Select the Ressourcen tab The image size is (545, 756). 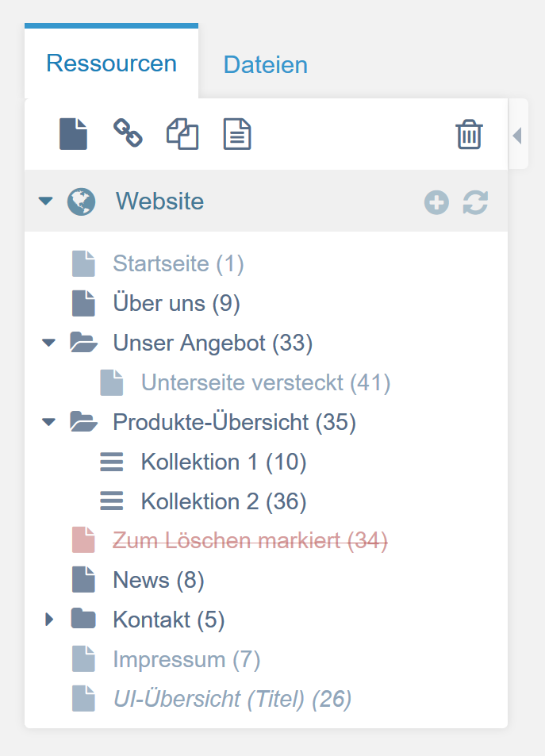point(111,63)
